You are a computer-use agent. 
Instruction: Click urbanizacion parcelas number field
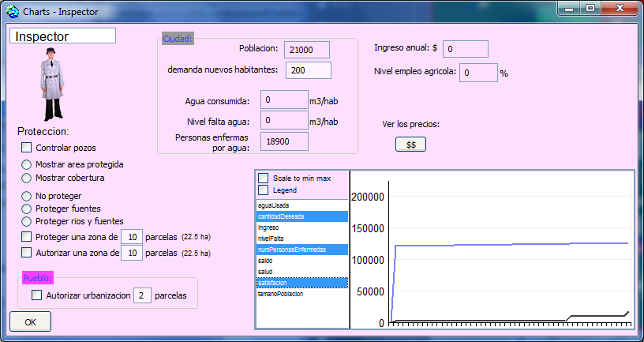(x=141, y=295)
